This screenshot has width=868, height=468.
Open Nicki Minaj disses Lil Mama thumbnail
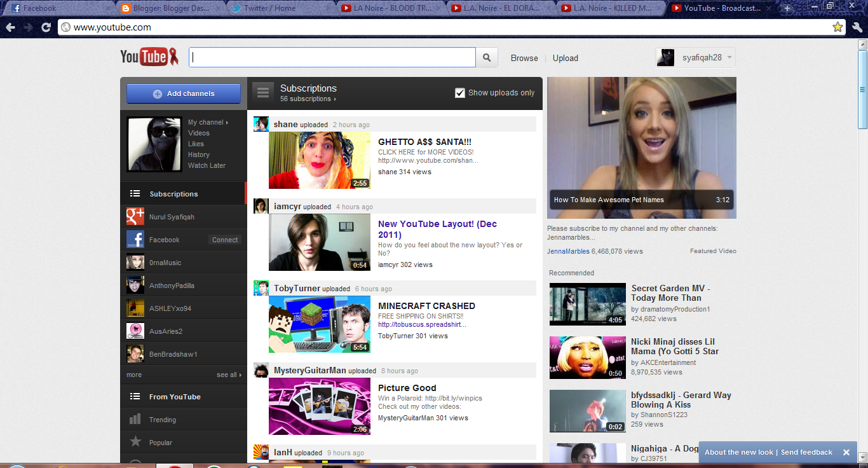(x=588, y=357)
